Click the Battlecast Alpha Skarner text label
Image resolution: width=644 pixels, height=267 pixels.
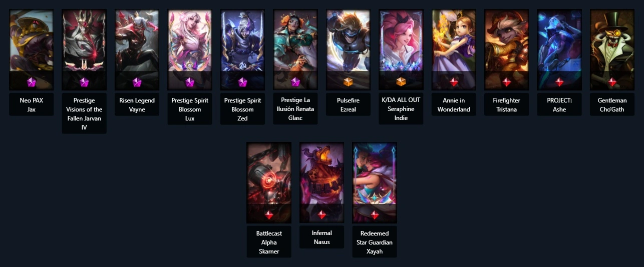pos(269,241)
